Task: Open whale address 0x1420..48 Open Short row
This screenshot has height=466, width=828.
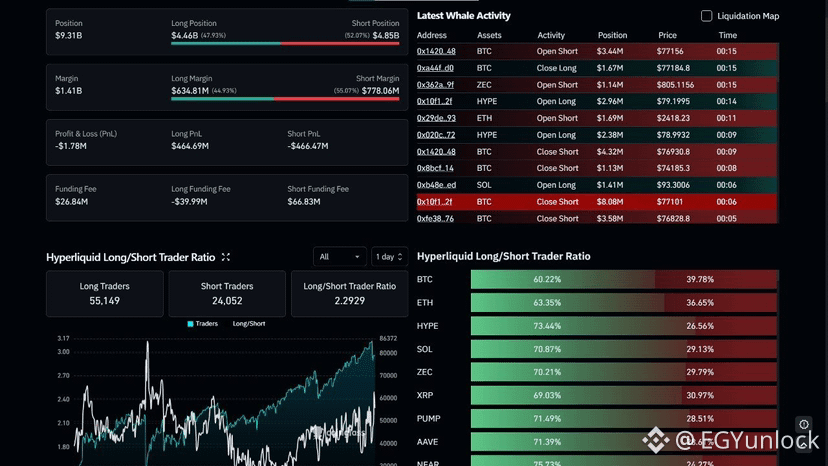Action: [x=436, y=51]
